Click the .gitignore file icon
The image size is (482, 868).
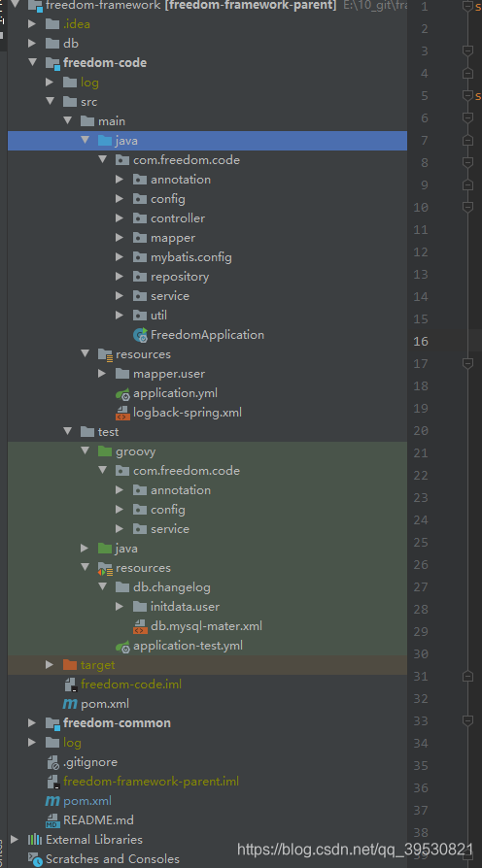pos(52,762)
